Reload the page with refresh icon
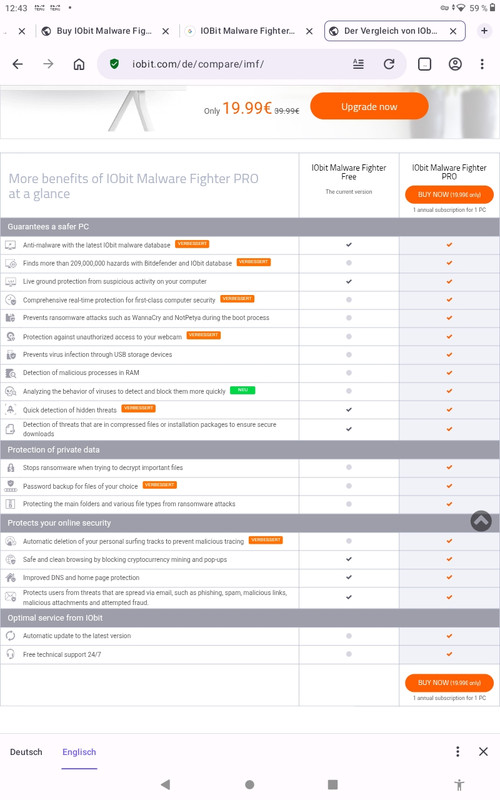Screen dimensions: 500x800 (x=389, y=64)
